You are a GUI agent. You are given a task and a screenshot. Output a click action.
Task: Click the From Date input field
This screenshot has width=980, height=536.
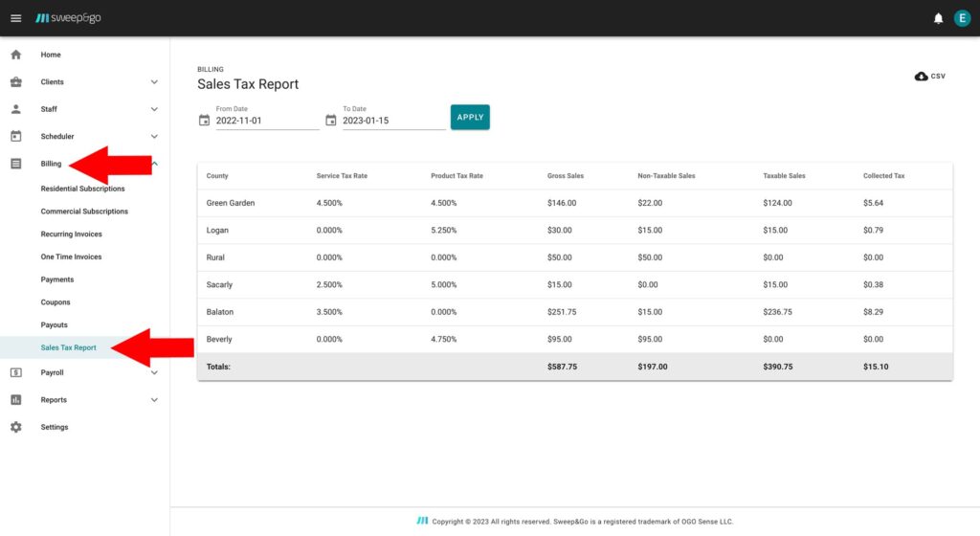click(267, 122)
